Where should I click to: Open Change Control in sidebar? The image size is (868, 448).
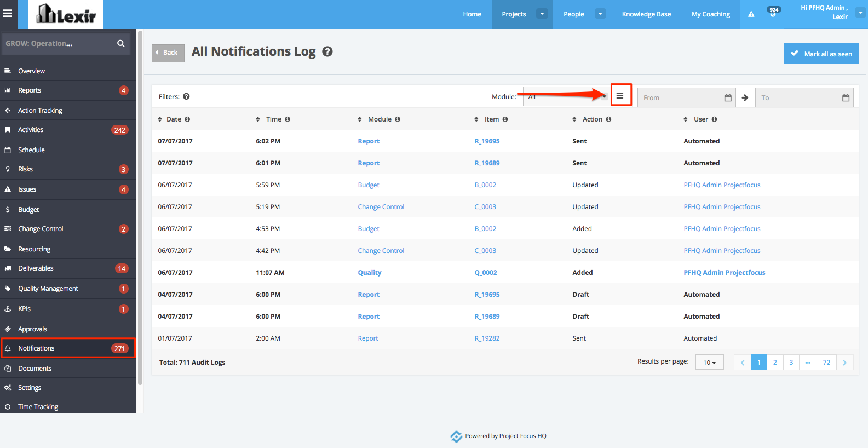(68, 229)
